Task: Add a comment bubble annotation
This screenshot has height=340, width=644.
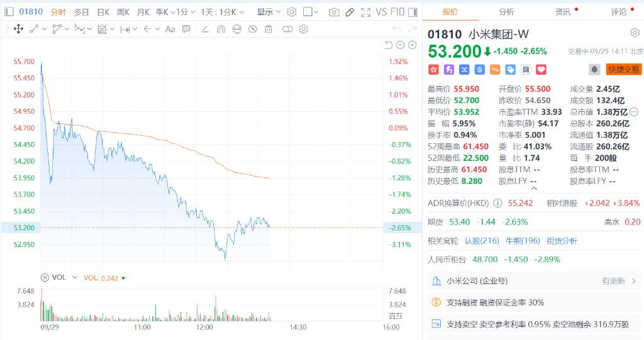Action: click(x=186, y=29)
